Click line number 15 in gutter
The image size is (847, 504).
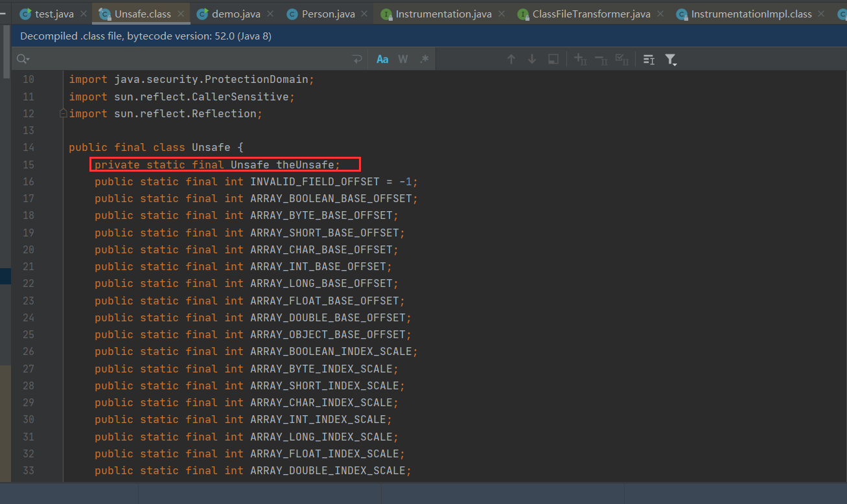29,165
